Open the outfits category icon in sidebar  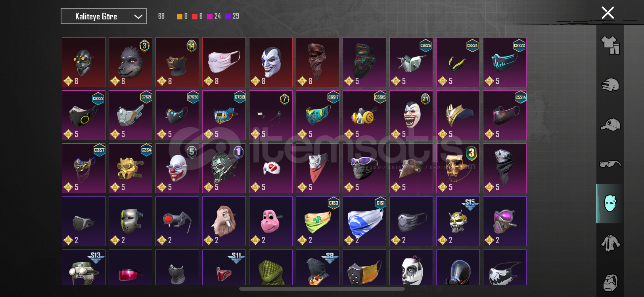click(x=610, y=45)
